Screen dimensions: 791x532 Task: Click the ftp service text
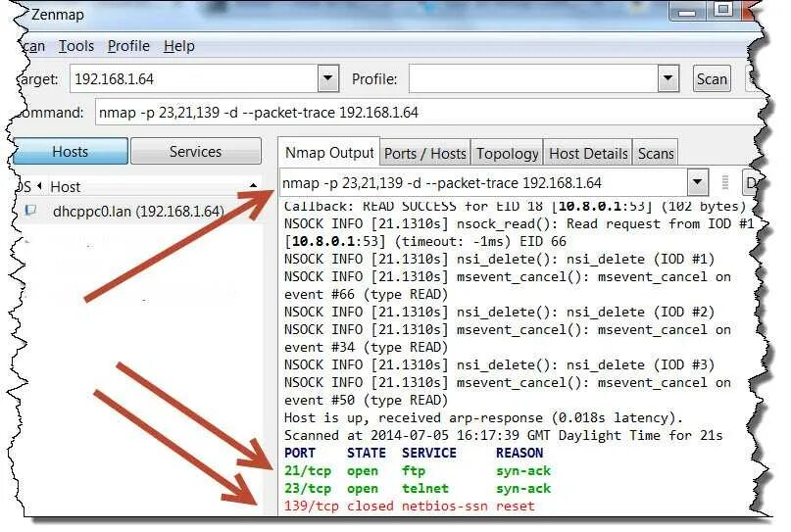click(414, 471)
